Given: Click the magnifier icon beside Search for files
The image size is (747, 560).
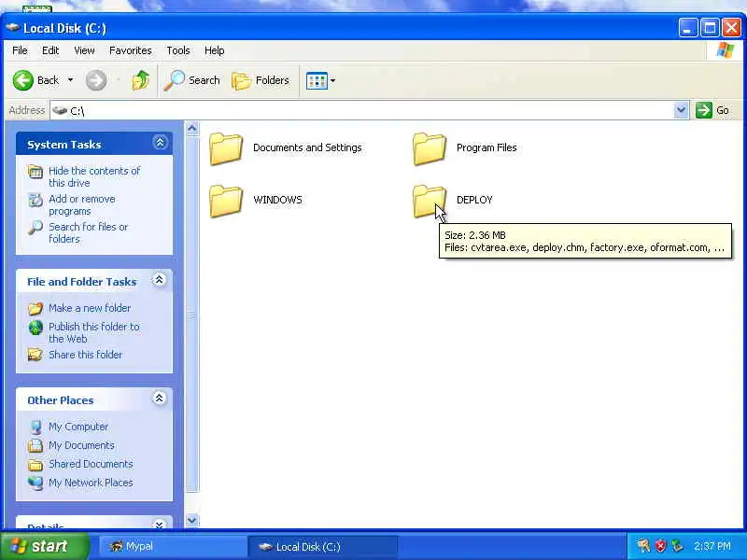Looking at the screenshot, I should coord(35,228).
